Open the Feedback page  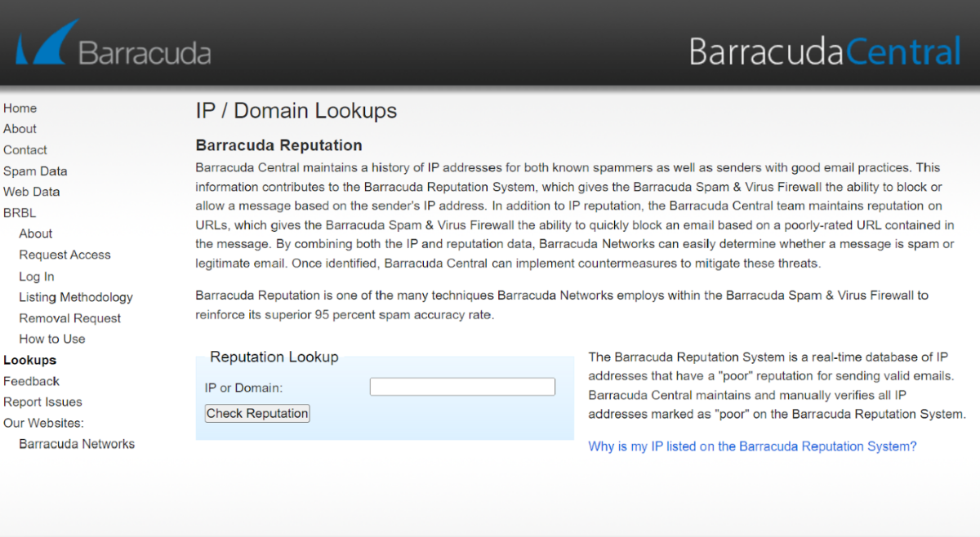click(x=32, y=381)
